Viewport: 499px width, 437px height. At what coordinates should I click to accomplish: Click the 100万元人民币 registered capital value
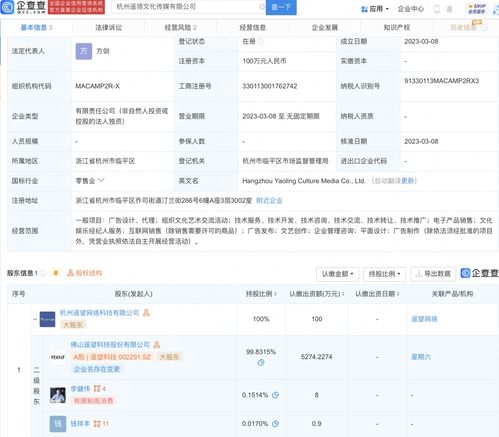coord(264,61)
